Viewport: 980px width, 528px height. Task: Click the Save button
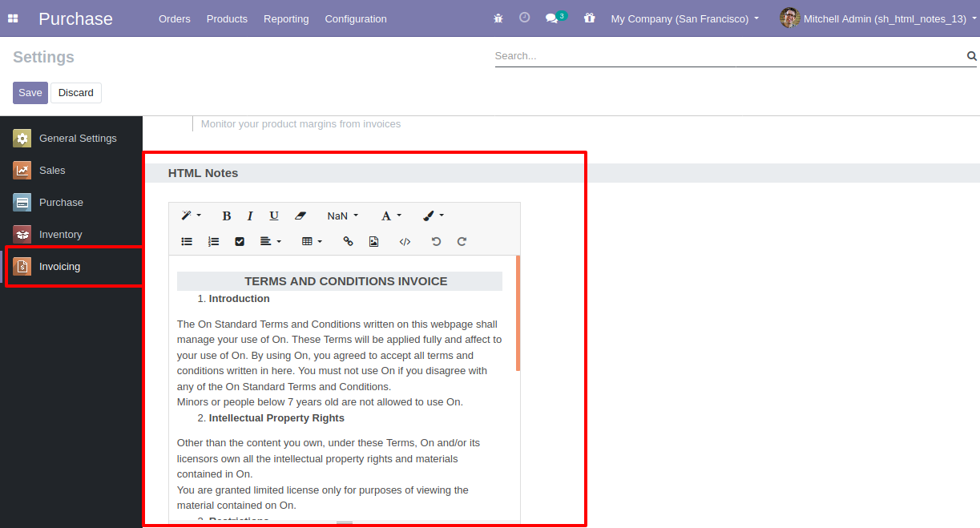30,93
